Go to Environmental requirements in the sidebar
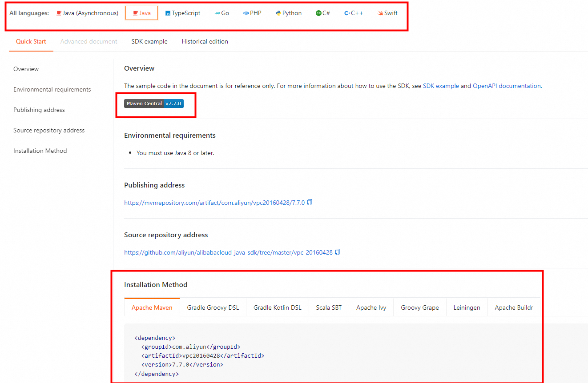The image size is (588, 383). point(52,89)
